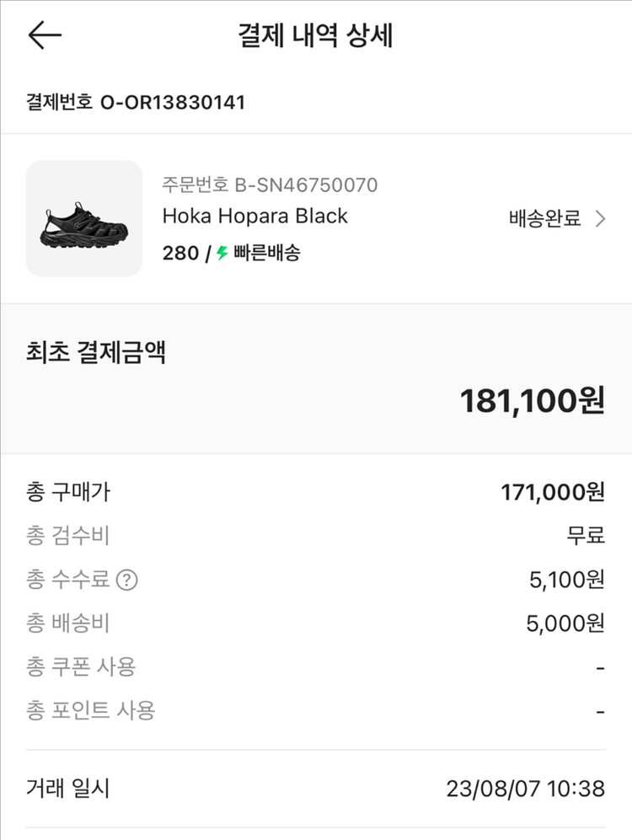Screen dimensions: 632x840
Task: Tap the green lightning bolt icon
Action: click(x=222, y=252)
